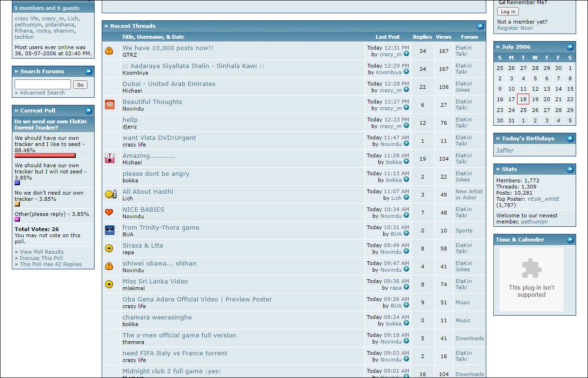Click the Log in button

coord(508,12)
